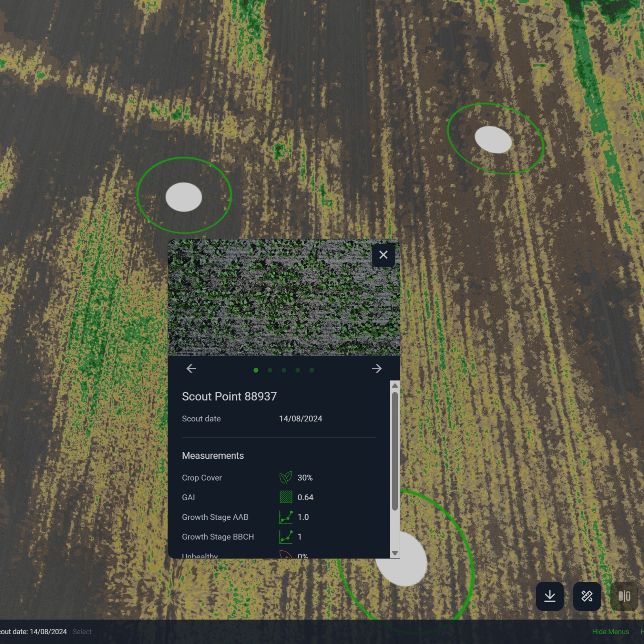
Task: Click the Crop Cover leaf icon
Action: click(286, 478)
